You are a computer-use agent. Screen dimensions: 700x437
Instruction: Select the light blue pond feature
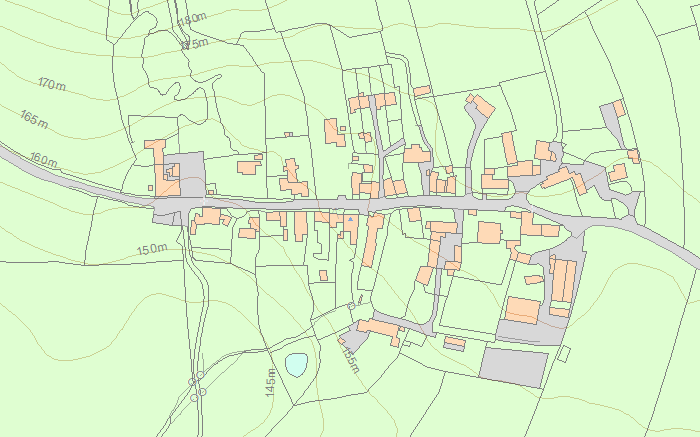pyautogui.click(x=296, y=364)
